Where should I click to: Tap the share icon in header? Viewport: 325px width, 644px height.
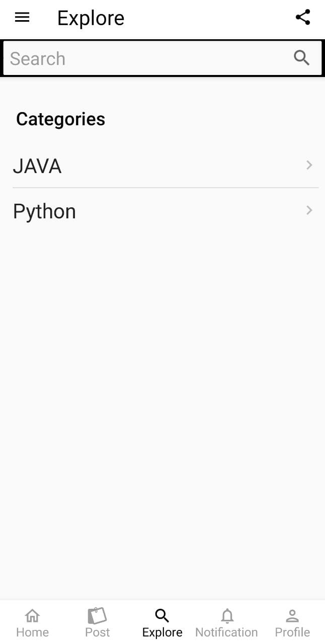coord(303,18)
